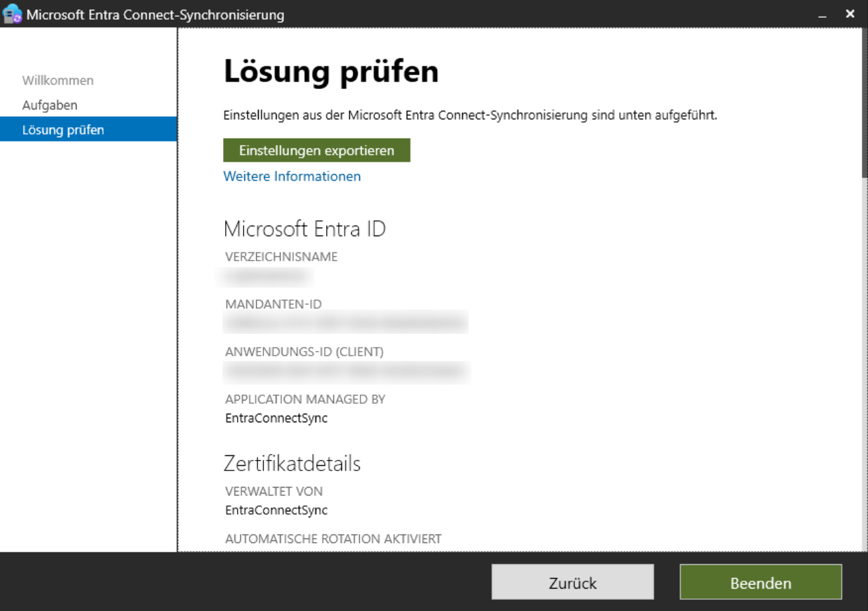Click the window title text
Screen dimensions: 868x611
156,15
